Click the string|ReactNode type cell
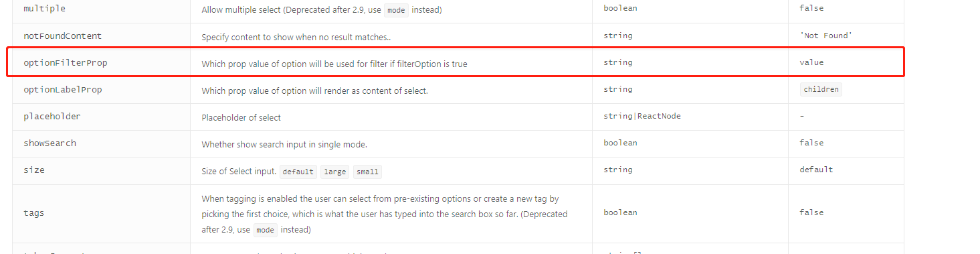 [x=642, y=117]
